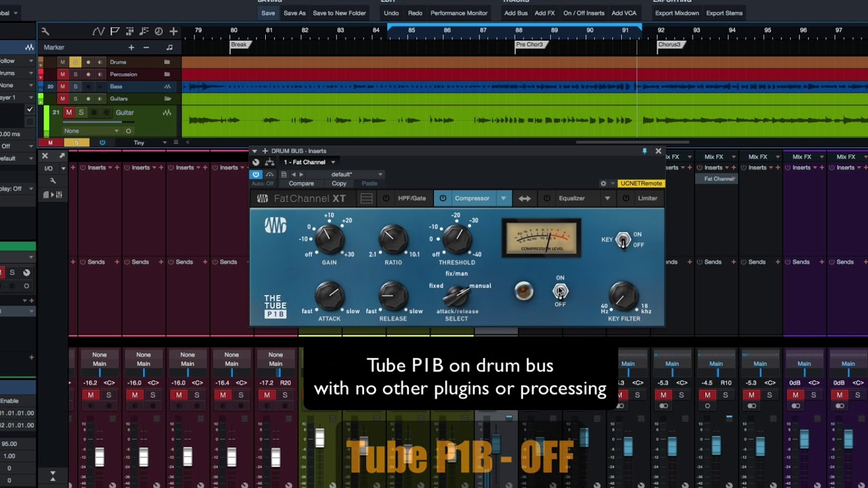Click the Guitar track waveform icon
Viewport: 868px width, 488px height.
point(167,113)
